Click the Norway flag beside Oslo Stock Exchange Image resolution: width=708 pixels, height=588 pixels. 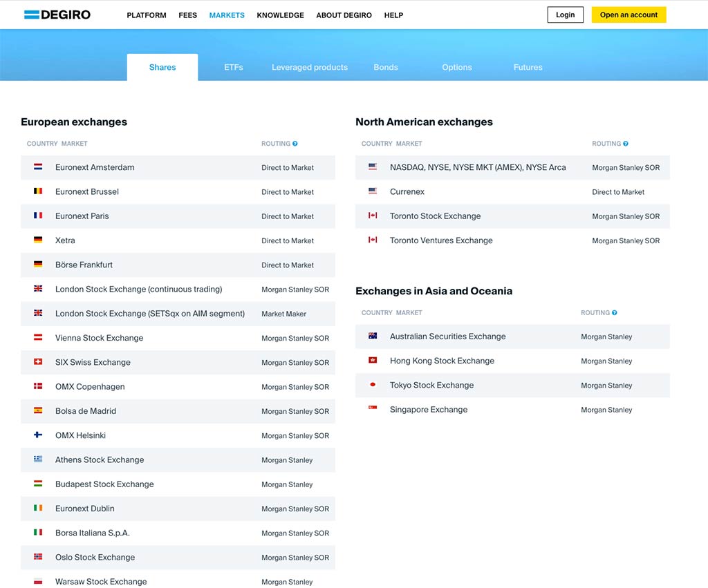(38, 557)
